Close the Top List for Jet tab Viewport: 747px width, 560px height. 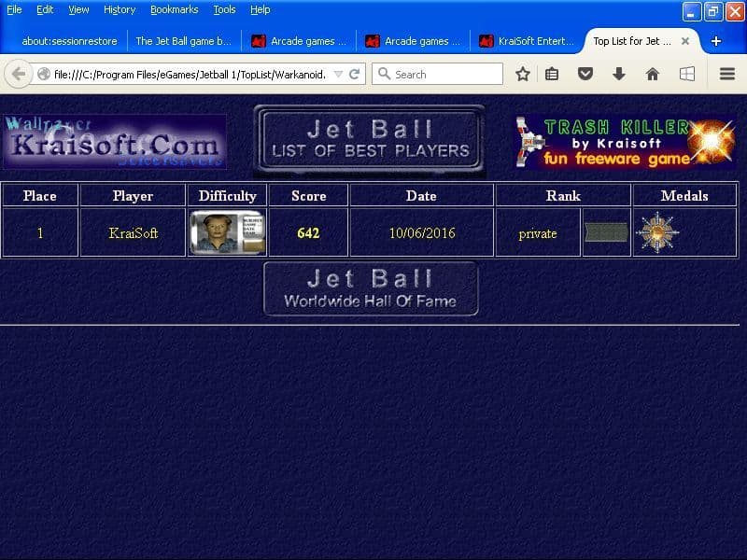coord(685,41)
